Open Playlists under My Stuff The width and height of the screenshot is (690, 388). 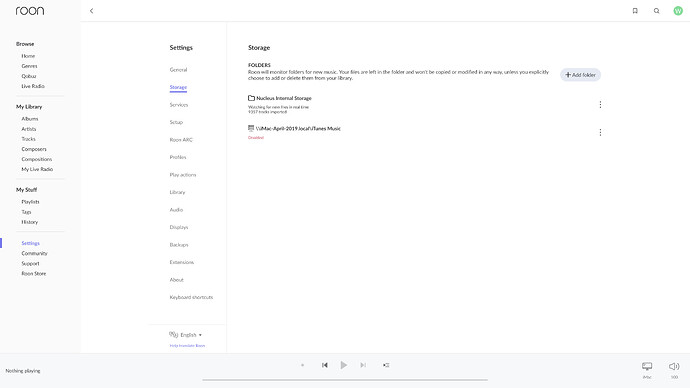coord(30,202)
